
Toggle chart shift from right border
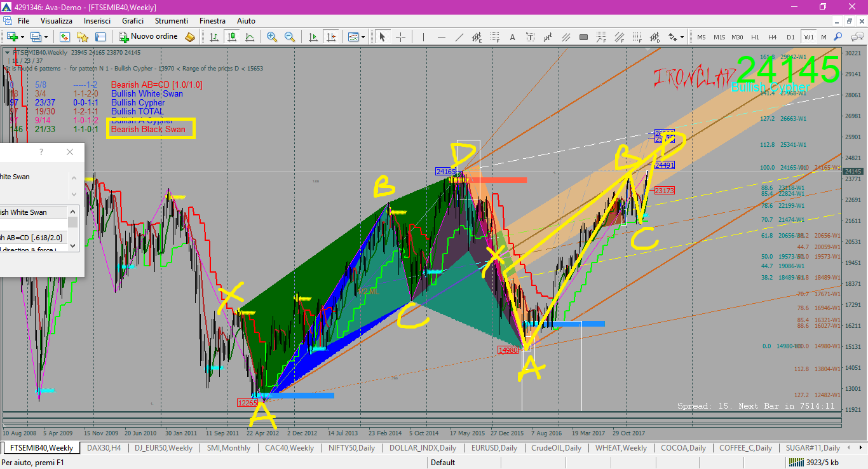(x=331, y=37)
